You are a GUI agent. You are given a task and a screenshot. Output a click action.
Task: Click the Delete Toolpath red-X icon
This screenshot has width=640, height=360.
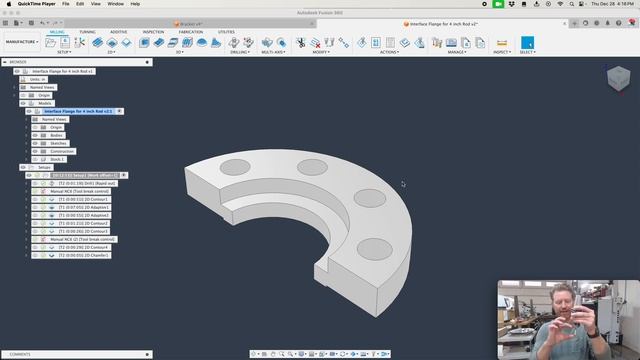pyautogui.click(x=315, y=42)
